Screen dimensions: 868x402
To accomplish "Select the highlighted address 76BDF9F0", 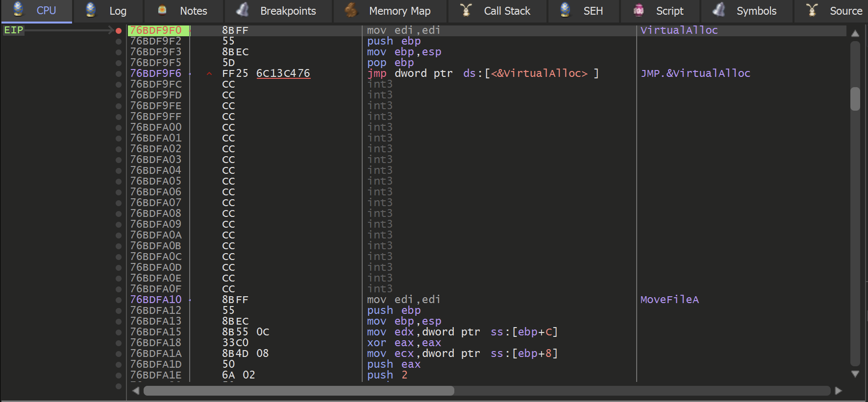I will pos(156,30).
